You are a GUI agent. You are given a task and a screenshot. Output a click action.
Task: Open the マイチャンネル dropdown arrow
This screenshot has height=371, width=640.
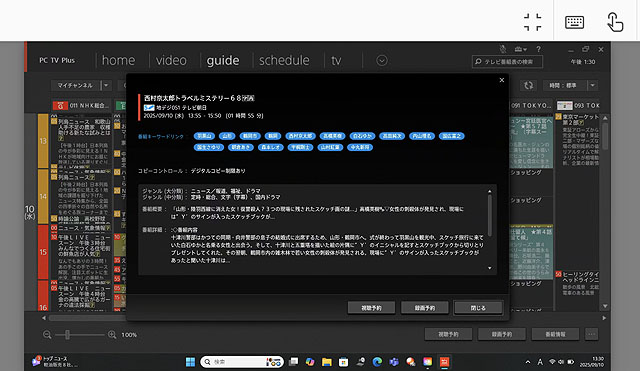[x=106, y=85]
